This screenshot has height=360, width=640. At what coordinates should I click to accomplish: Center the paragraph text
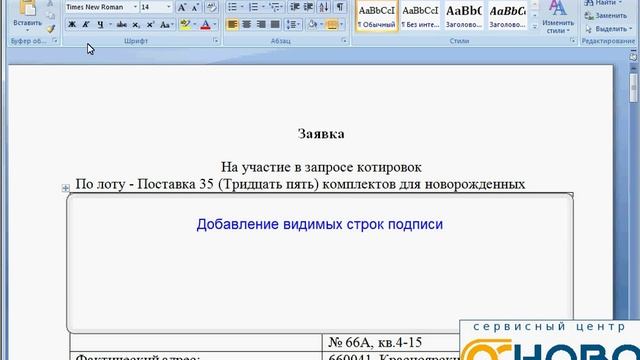(x=247, y=25)
